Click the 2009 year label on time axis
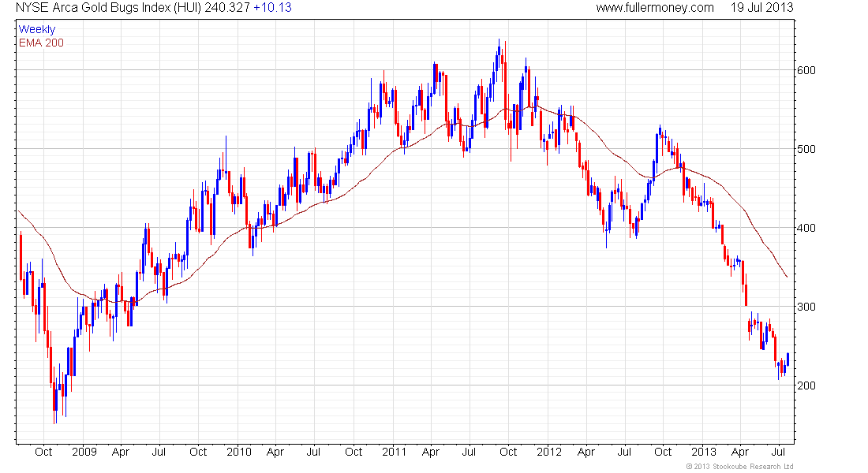 (x=84, y=452)
